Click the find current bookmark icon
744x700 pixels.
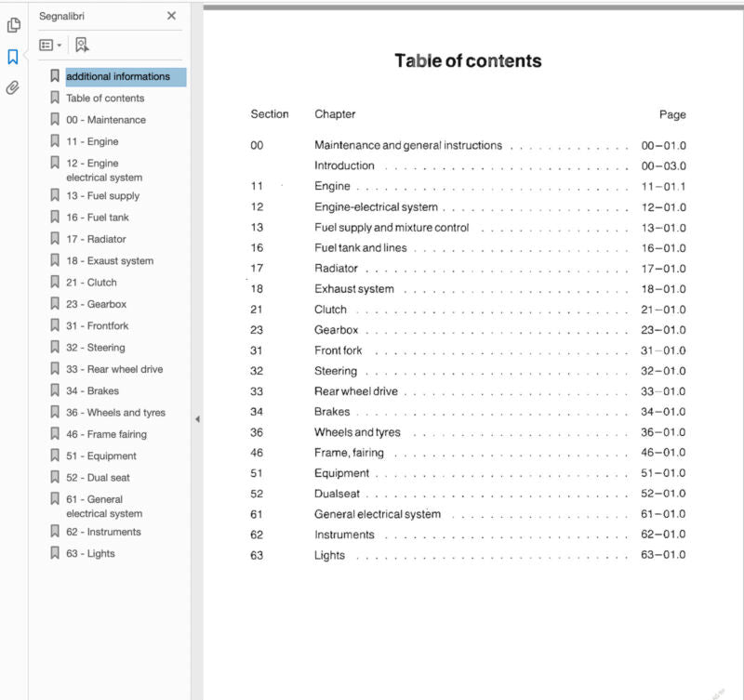(83, 45)
